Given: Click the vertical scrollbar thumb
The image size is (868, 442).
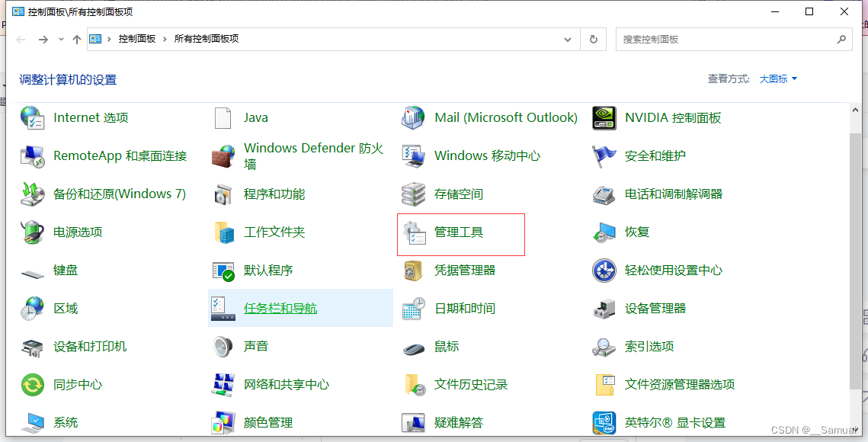Looking at the screenshot, I should click(x=855, y=261).
